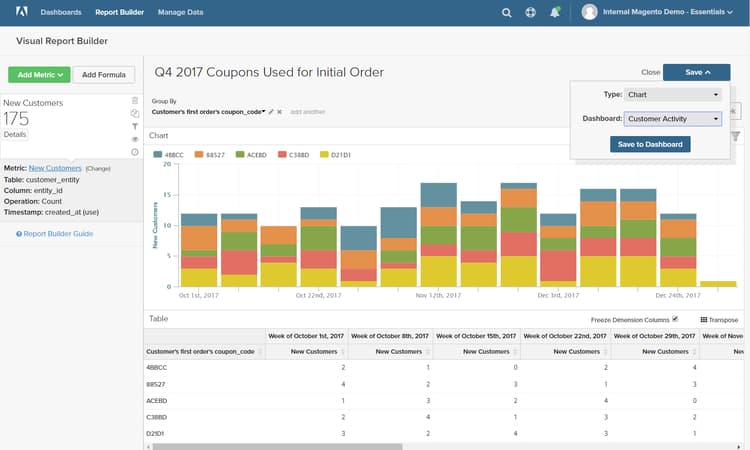
Task: Click Transpose table icon
Action: click(719, 319)
